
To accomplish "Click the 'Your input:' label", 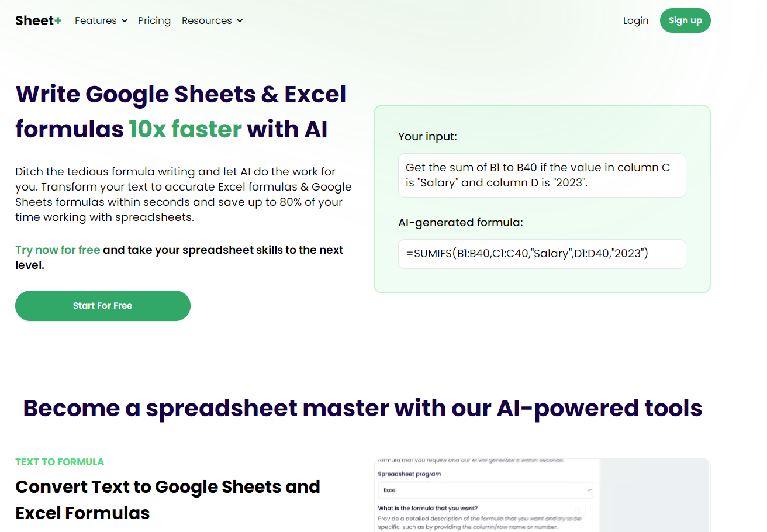I will coord(427,137).
